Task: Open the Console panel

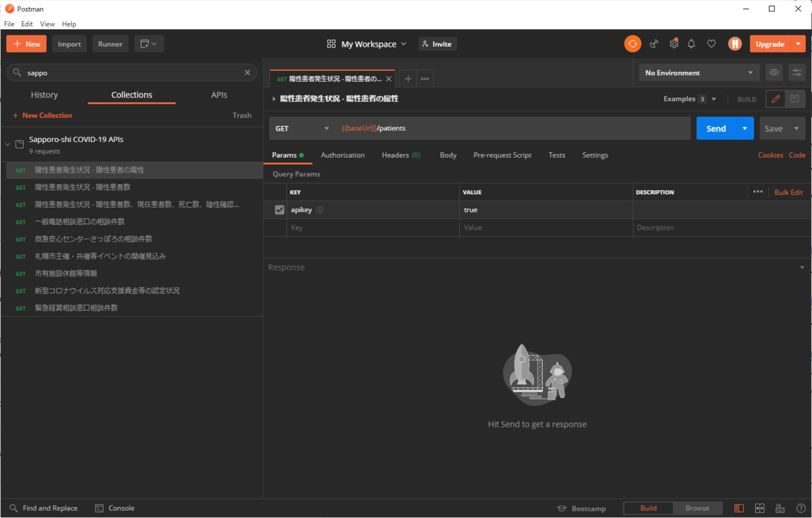Action: (115, 509)
